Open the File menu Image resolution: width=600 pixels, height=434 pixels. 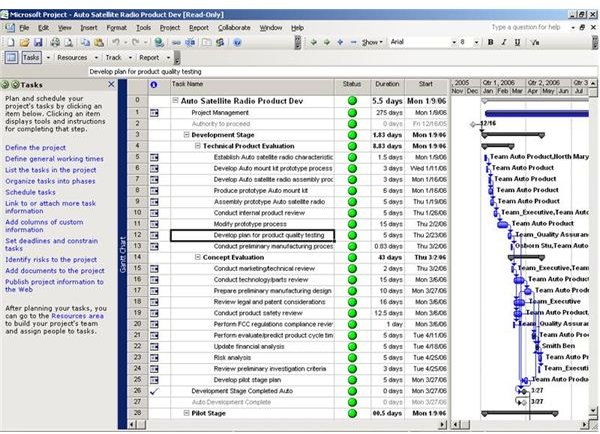point(24,28)
